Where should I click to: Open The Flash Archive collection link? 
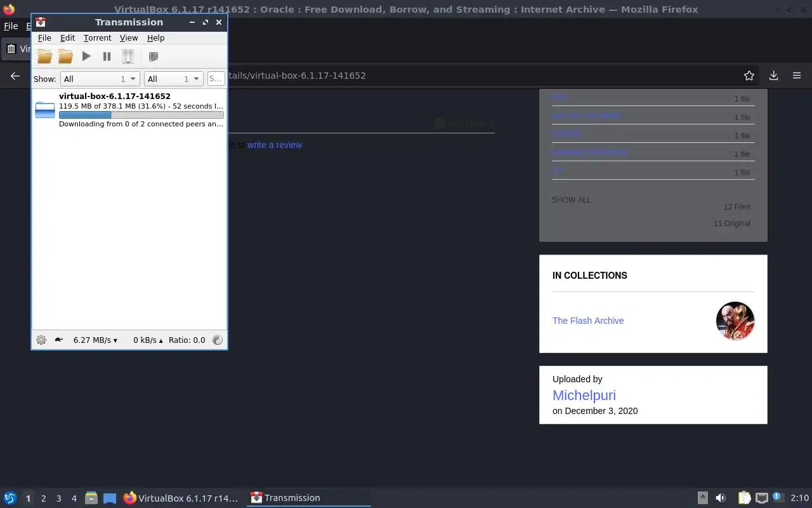[588, 321]
